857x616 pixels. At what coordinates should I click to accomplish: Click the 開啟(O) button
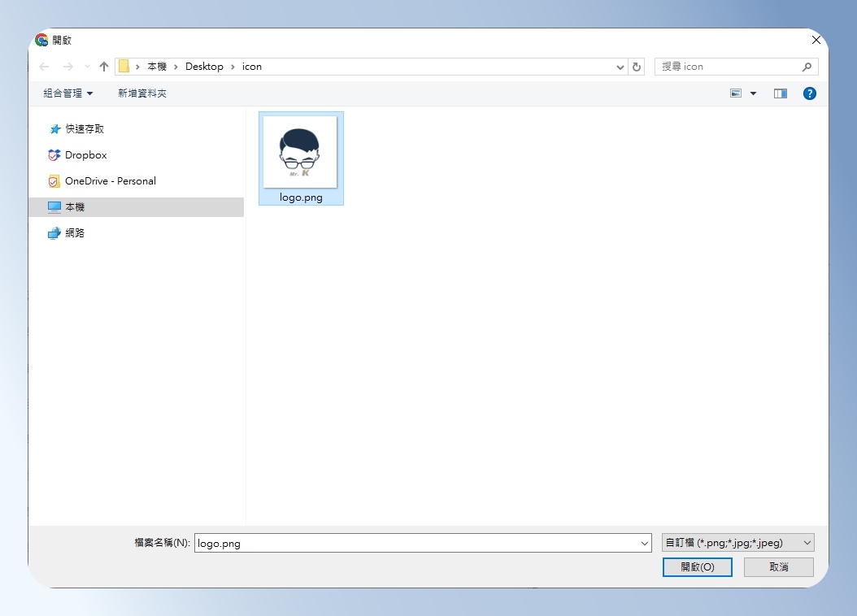(698, 567)
